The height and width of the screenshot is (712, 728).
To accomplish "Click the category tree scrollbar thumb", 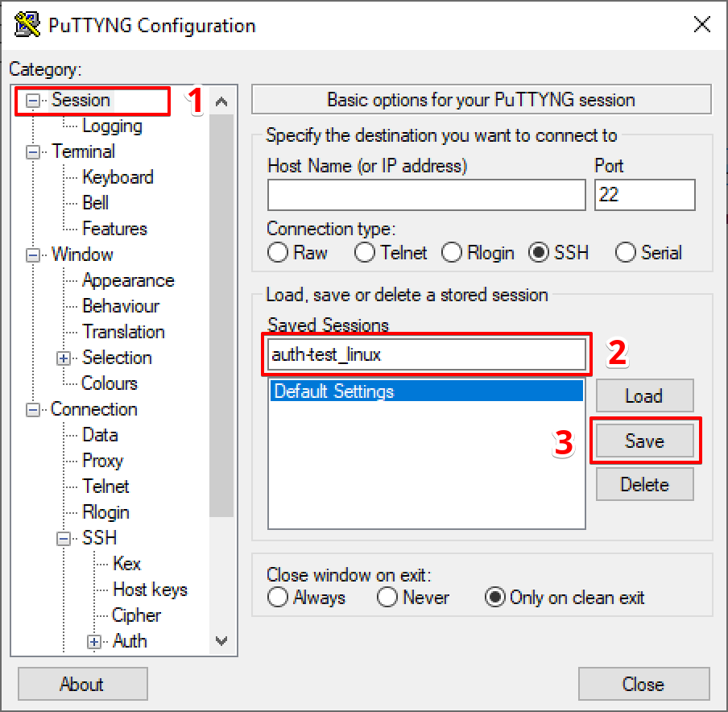I will tap(221, 316).
